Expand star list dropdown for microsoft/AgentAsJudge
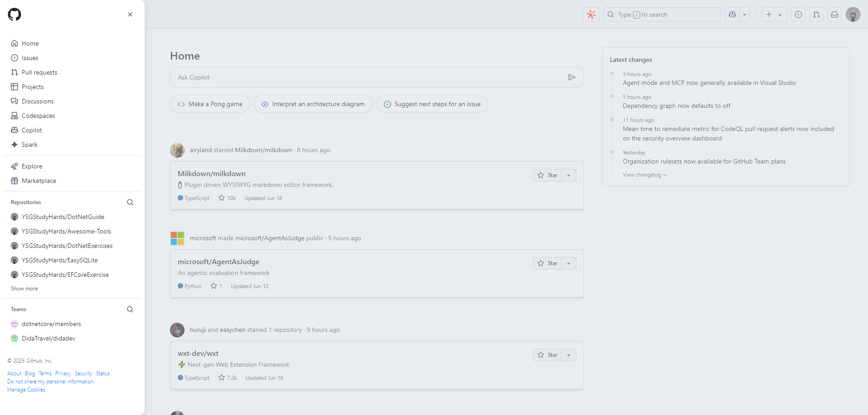Viewport: 868px width, 415px height. (569, 263)
